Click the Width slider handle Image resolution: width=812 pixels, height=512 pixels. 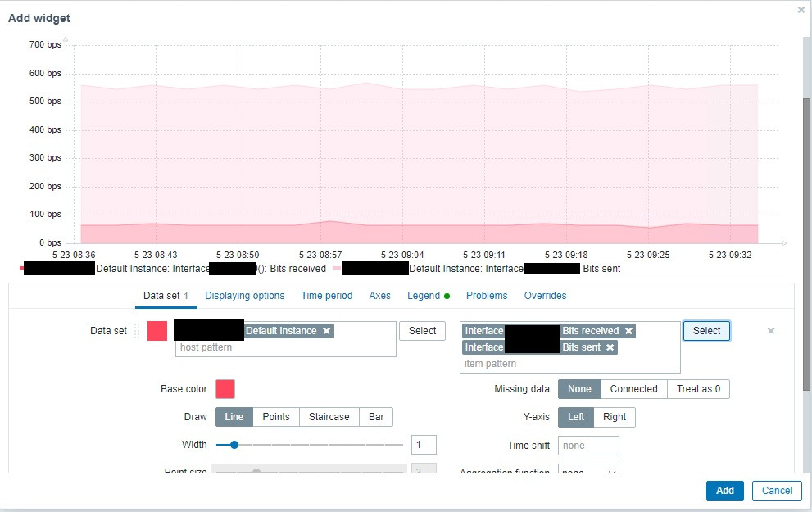(234, 445)
